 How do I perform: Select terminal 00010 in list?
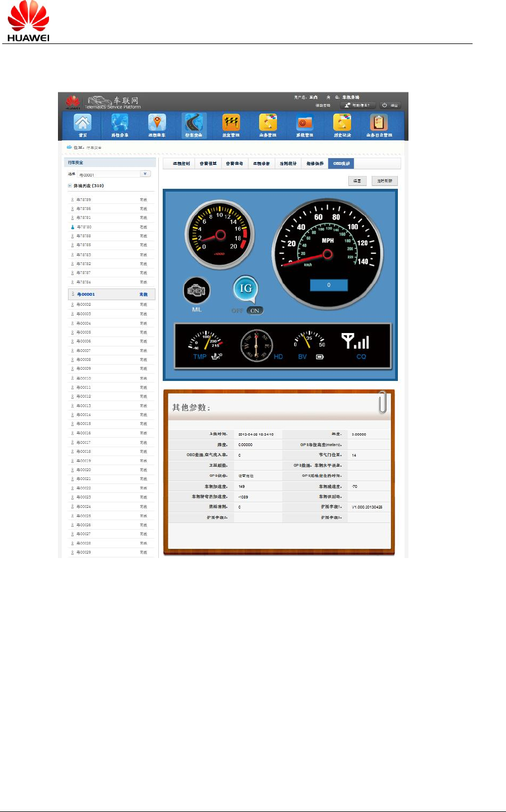(x=111, y=378)
